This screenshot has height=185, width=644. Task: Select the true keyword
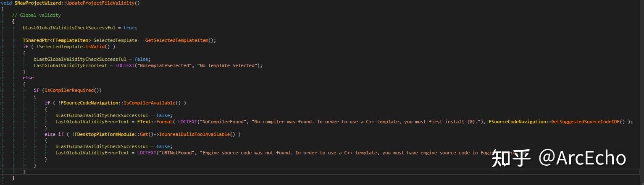(129, 28)
